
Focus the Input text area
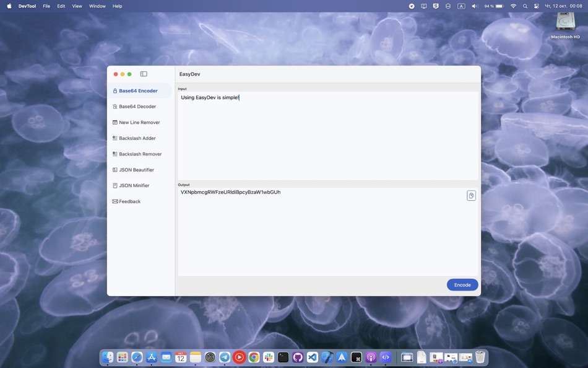pos(328,136)
